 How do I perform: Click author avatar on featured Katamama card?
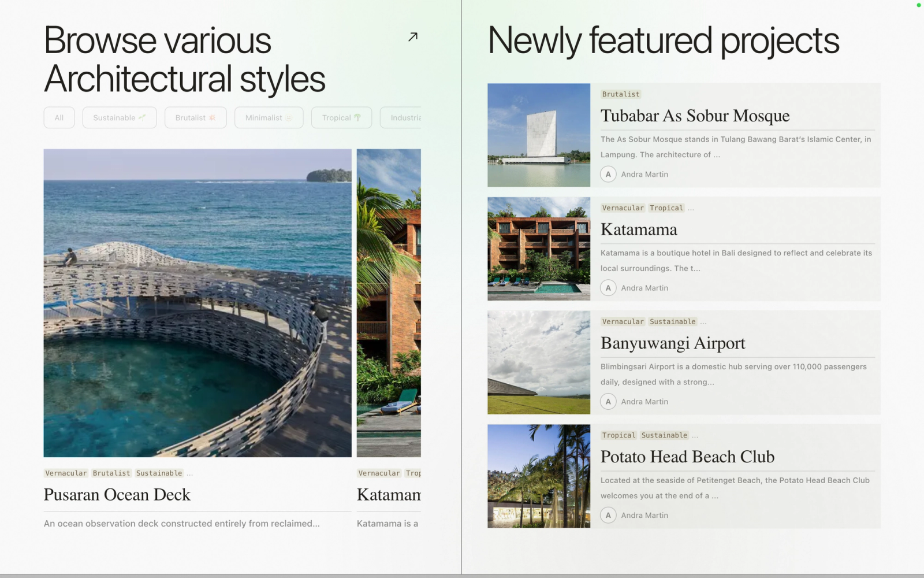click(x=608, y=288)
